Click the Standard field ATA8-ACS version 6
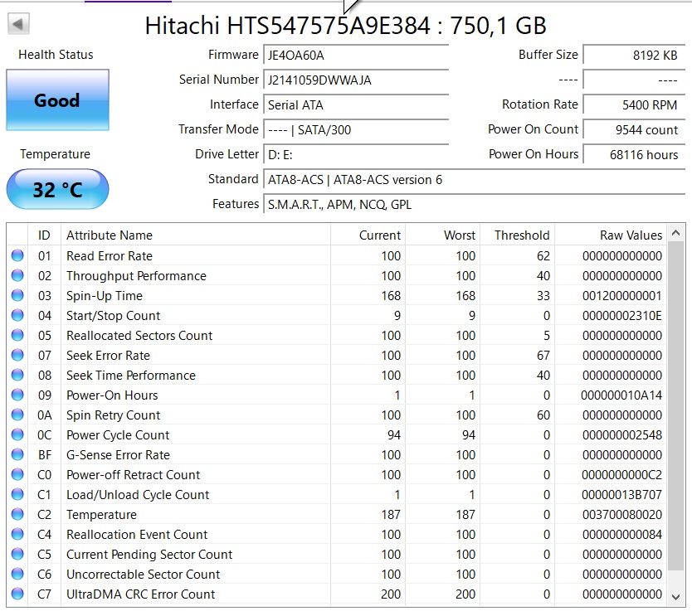Screen dimensions: 692x616 [x=474, y=179]
